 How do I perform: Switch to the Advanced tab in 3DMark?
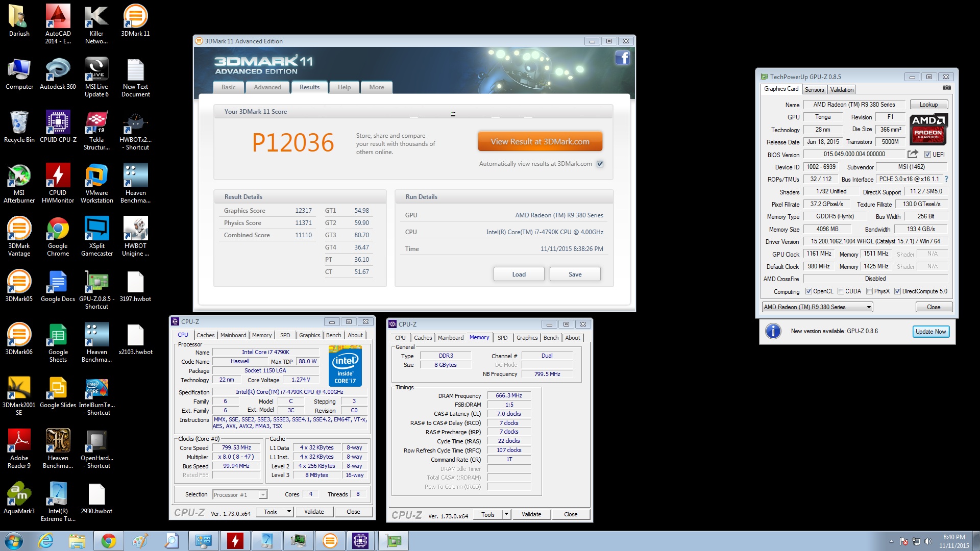267,87
